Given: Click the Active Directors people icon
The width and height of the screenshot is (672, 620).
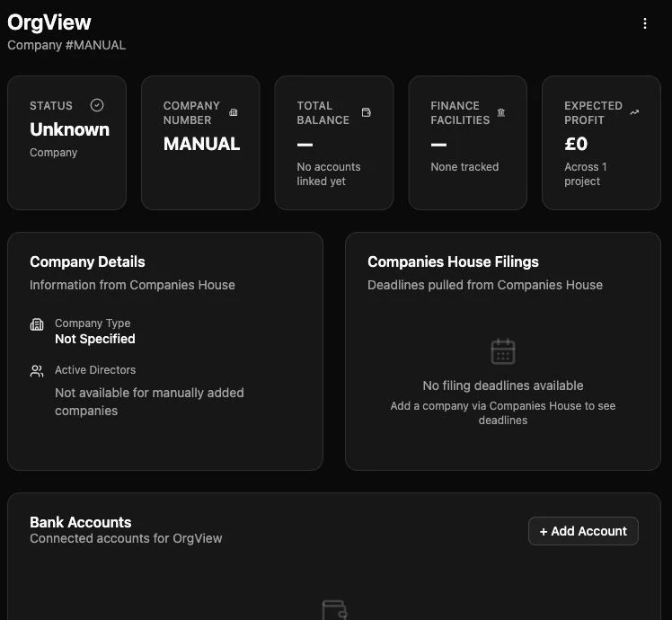Looking at the screenshot, I should (x=37, y=371).
